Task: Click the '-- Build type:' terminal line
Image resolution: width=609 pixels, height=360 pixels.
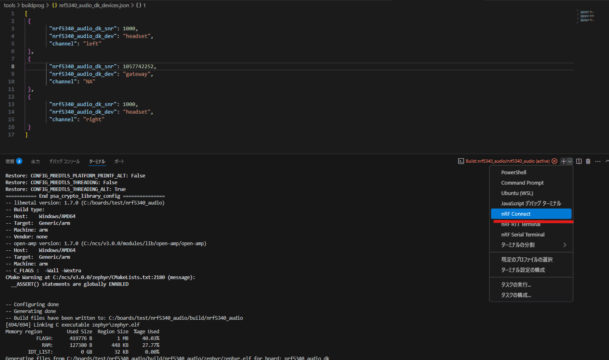Action: [x=25, y=210]
